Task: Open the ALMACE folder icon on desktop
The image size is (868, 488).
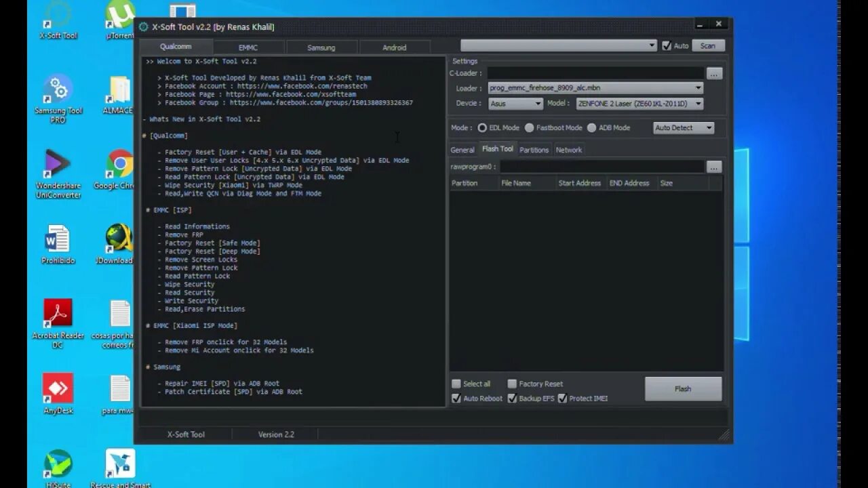Action: (119, 95)
